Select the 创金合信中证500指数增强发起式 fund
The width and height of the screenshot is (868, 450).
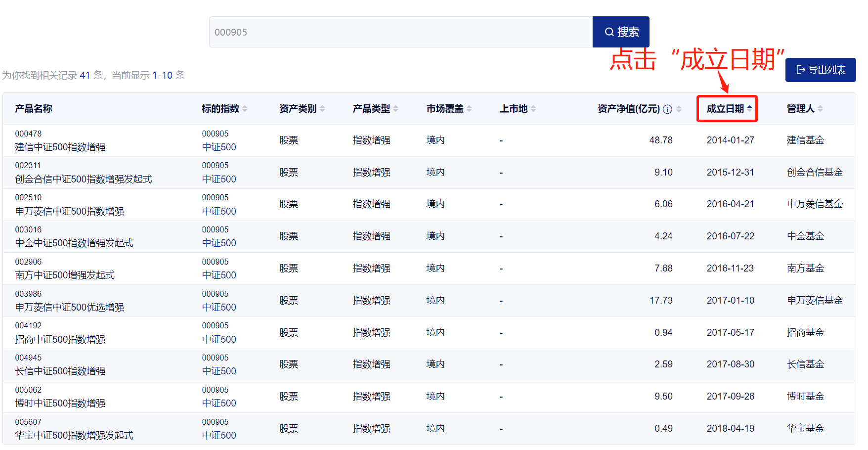click(x=84, y=179)
